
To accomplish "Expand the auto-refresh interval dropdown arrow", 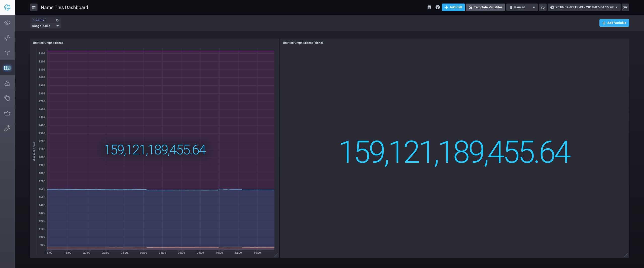I will 533,7.
